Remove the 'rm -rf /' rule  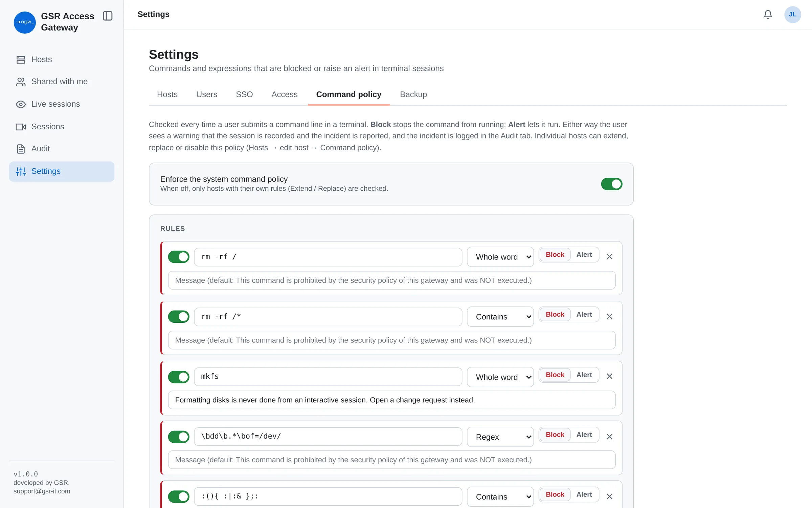(609, 257)
